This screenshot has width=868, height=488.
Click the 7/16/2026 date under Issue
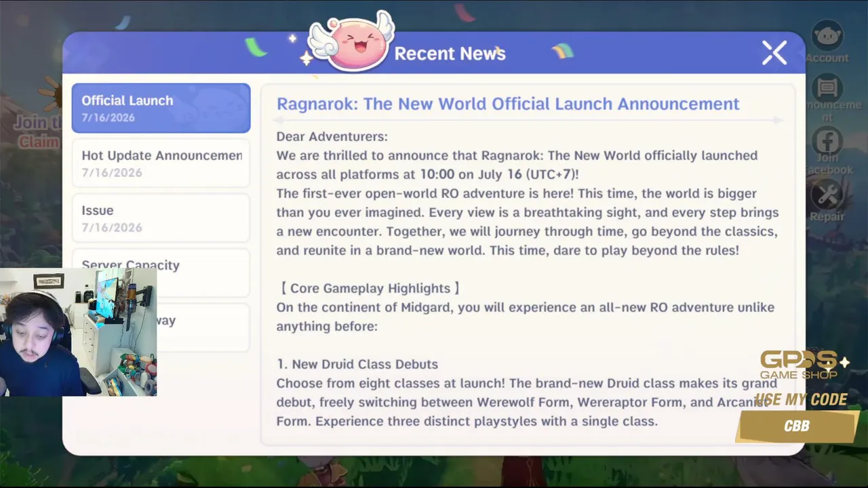click(112, 228)
